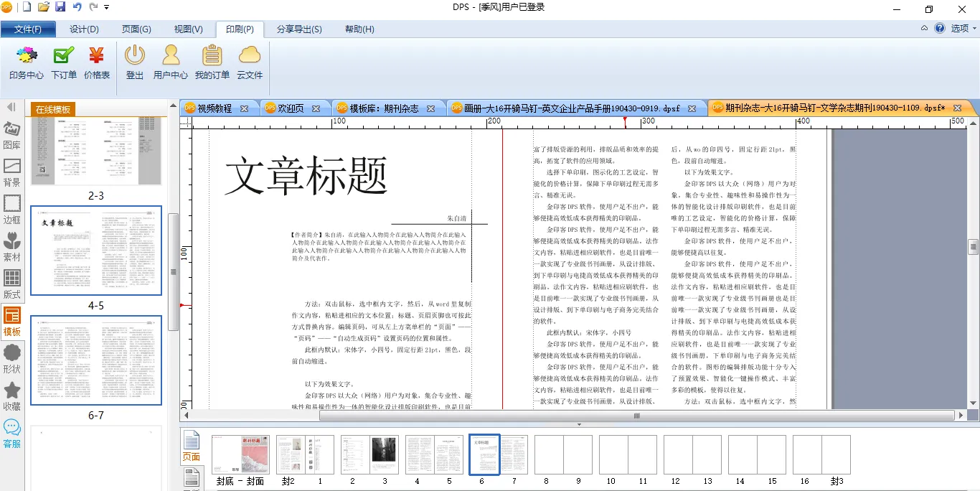Close the 欢迎页 tab
This screenshot has width=980, height=491.
[316, 109]
